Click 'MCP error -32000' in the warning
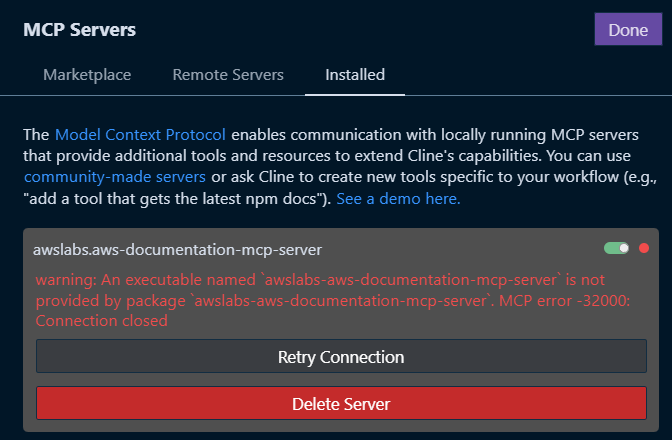This screenshot has width=672, height=440. (567, 300)
